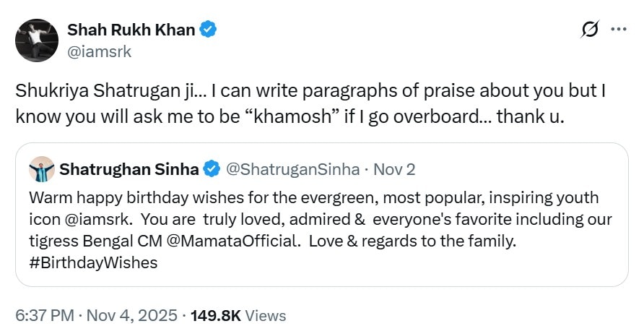Open the three-dot more options menu
Image resolution: width=644 pixels, height=334 pixels.
pyautogui.click(x=619, y=30)
